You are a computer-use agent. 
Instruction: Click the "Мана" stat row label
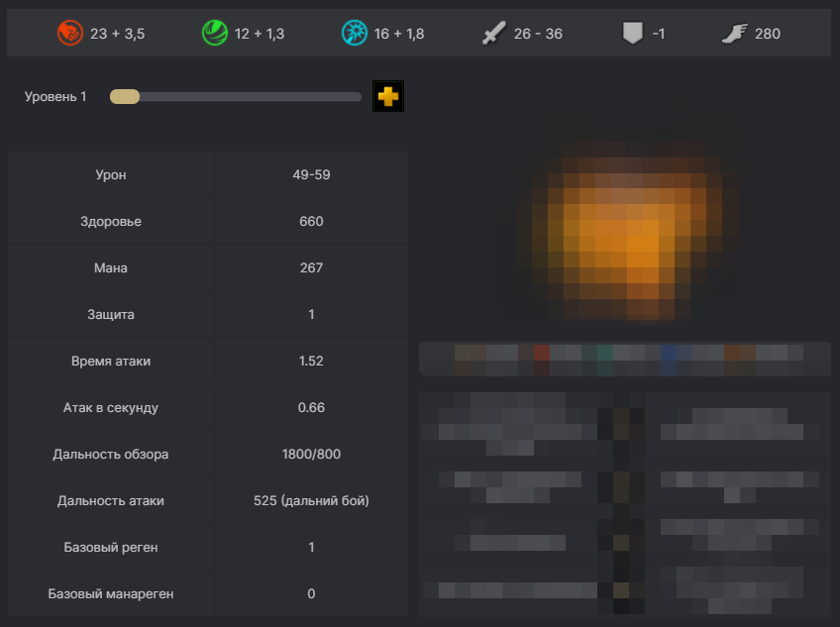tap(111, 268)
